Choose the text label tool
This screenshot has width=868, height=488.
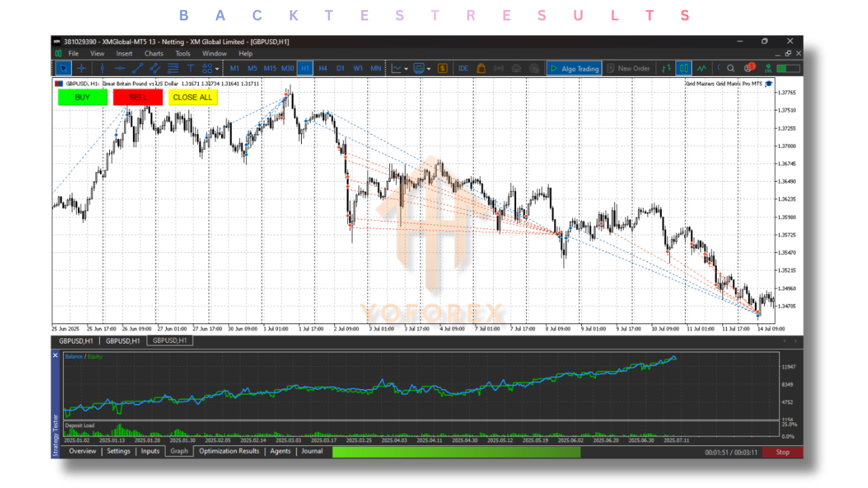pos(191,68)
